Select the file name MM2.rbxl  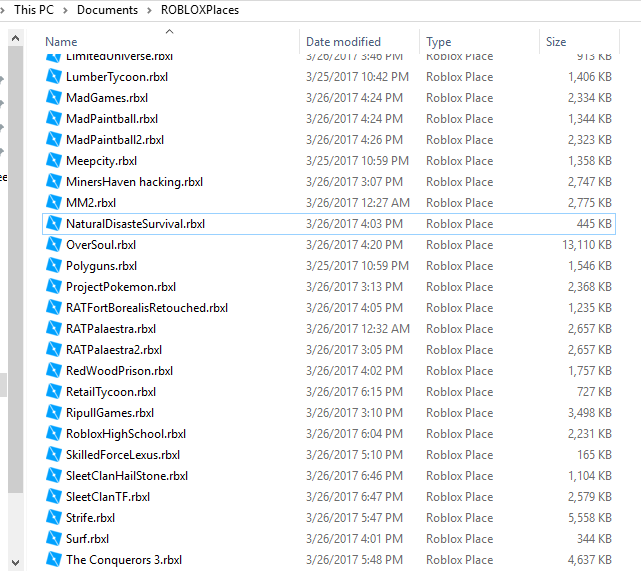(91, 203)
